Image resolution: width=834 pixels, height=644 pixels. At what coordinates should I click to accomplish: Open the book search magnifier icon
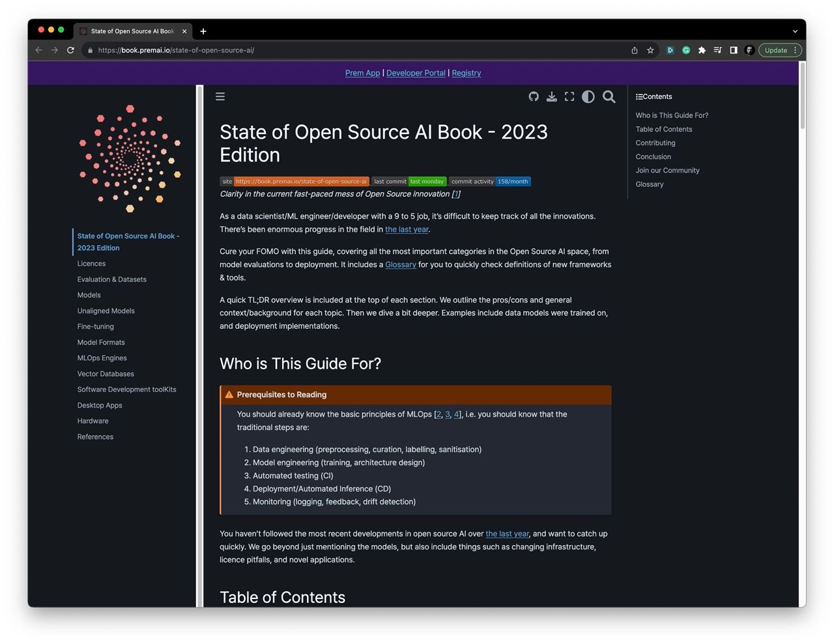(609, 96)
